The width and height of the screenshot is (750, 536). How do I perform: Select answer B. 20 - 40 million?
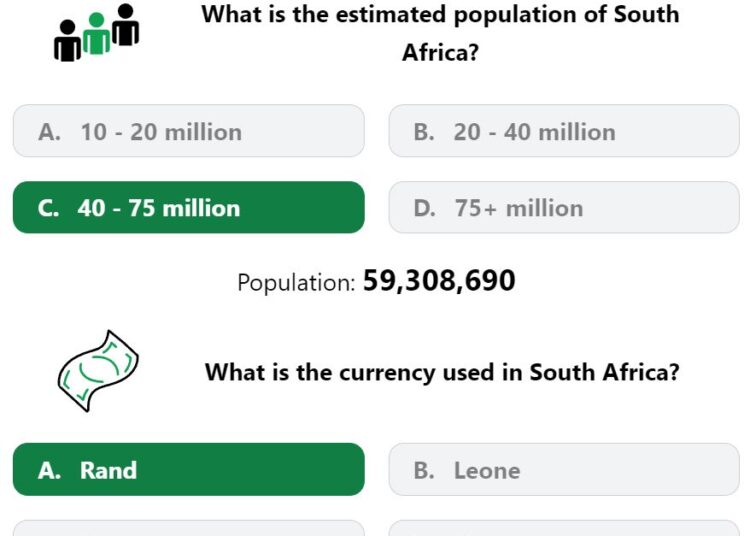(x=564, y=131)
